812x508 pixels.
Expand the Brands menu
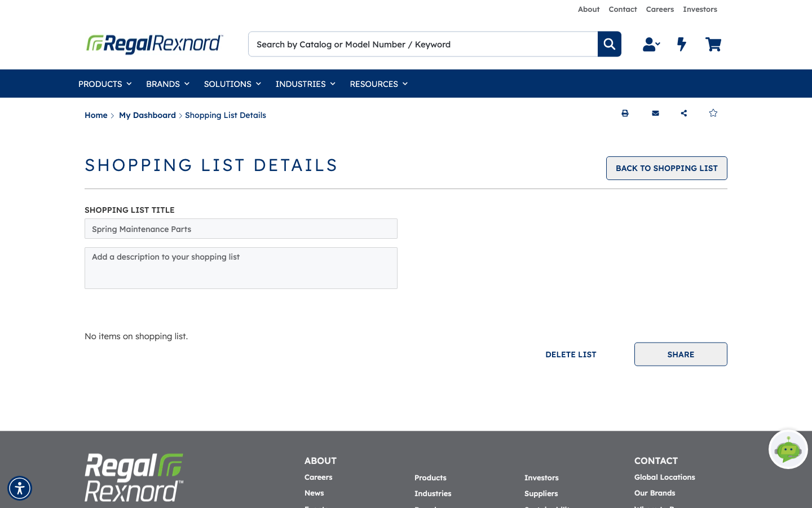pyautogui.click(x=167, y=84)
